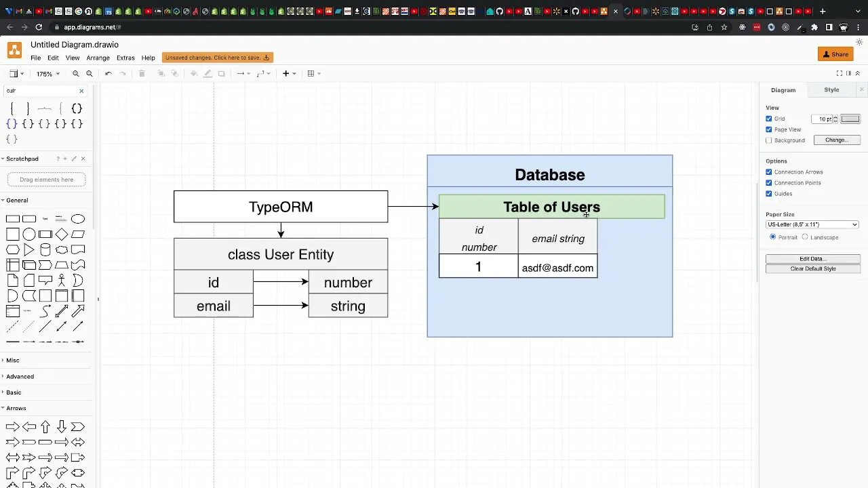Screen dimensions: 868x488
Task: Click the grid color swatch
Action: point(850,119)
